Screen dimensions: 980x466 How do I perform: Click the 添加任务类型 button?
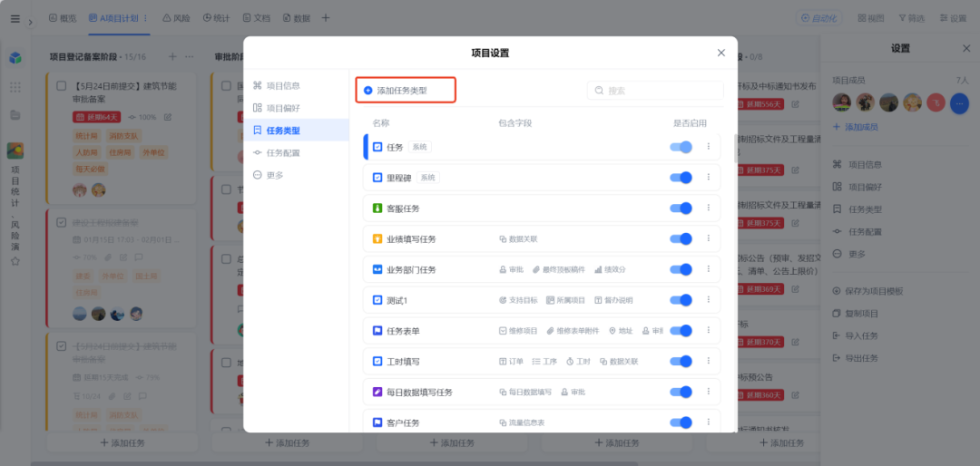pyautogui.click(x=405, y=91)
